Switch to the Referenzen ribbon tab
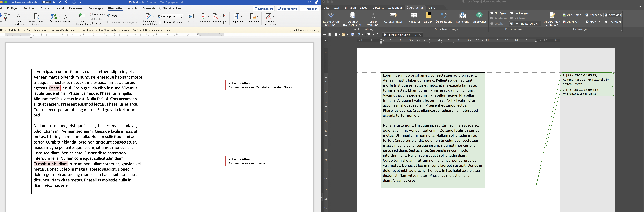 76,8
